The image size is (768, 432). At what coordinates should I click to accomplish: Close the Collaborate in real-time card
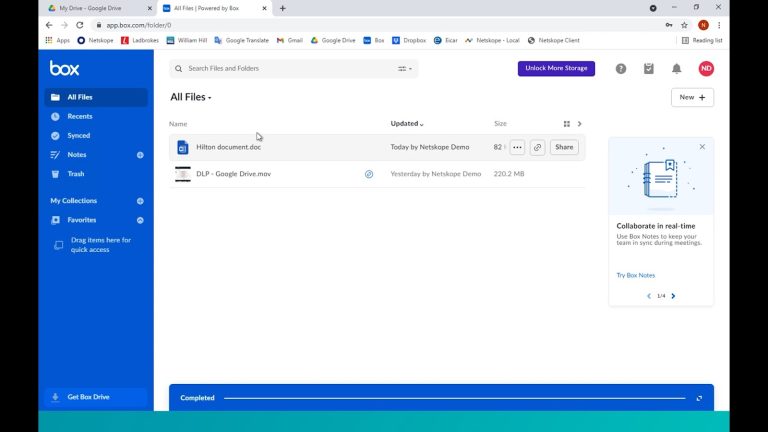[702, 147]
